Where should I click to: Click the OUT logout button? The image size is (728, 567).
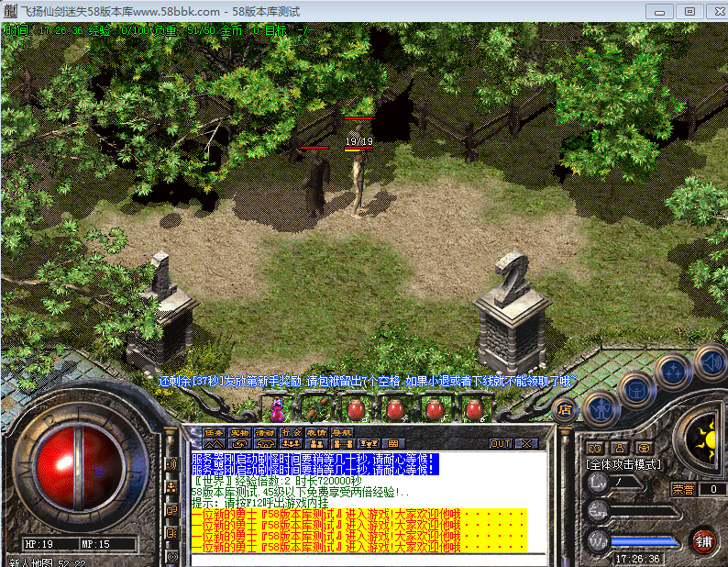tap(501, 444)
